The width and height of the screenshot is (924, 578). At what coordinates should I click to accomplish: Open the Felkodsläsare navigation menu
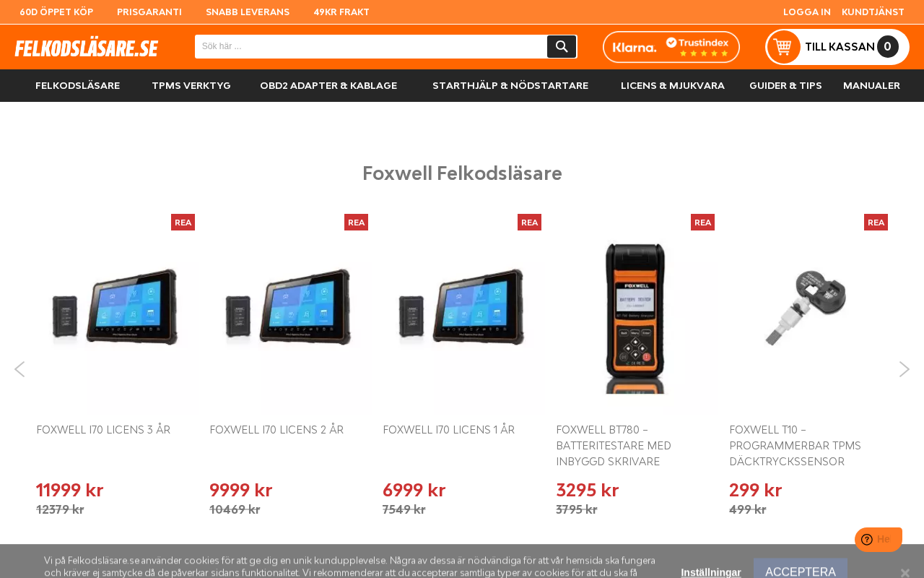78,85
